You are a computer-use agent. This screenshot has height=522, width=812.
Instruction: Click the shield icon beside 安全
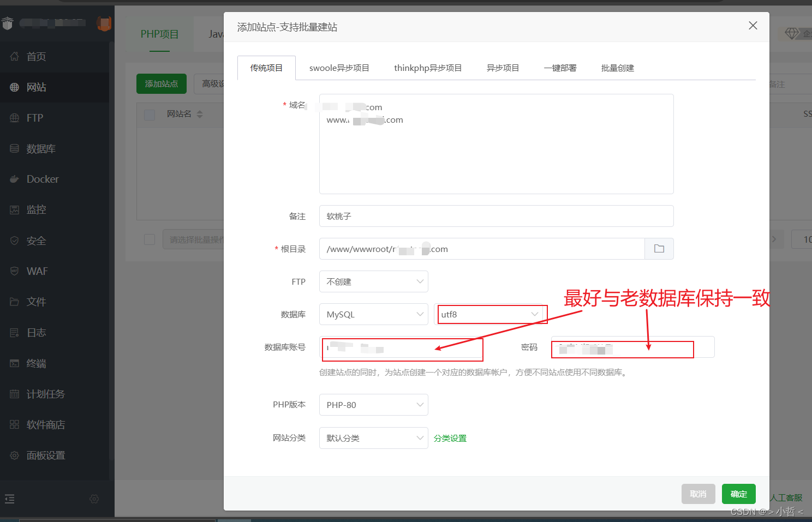click(15, 241)
